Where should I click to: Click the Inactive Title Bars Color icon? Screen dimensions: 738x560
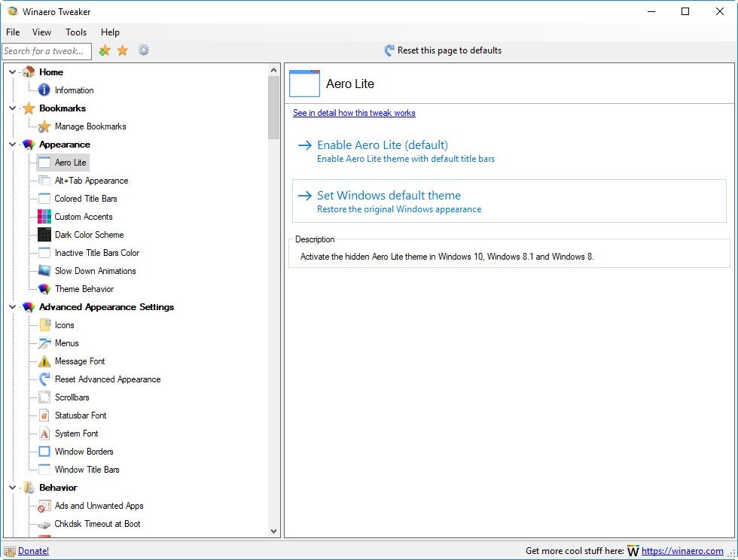pos(44,253)
